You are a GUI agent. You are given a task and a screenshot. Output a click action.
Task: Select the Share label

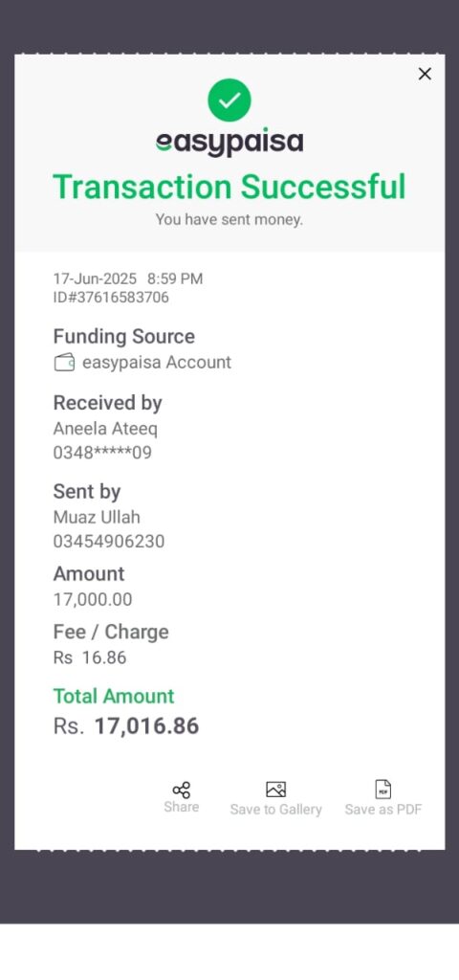point(182,807)
